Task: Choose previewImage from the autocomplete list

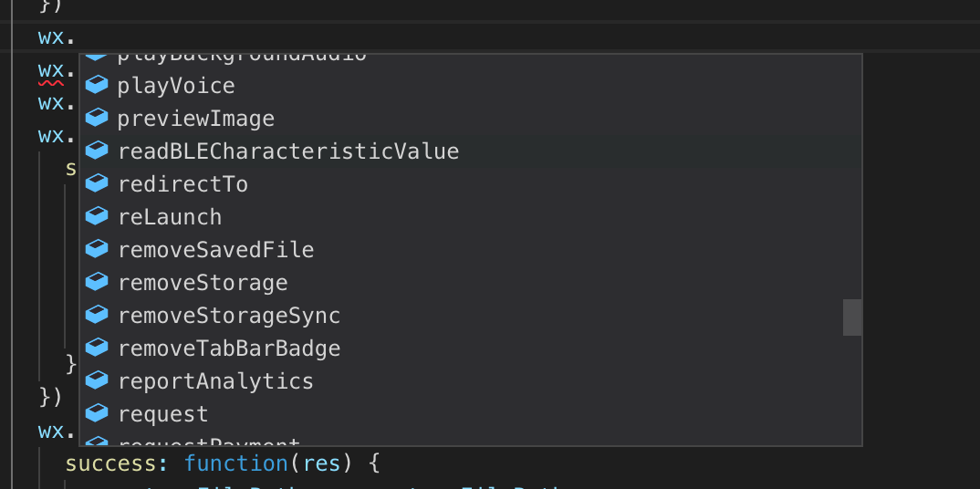Action: (x=195, y=119)
